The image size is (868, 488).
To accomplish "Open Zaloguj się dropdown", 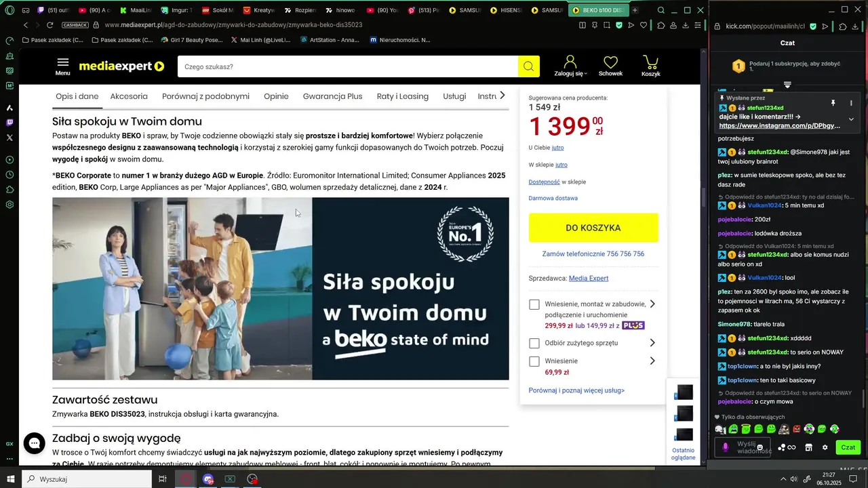I will tap(570, 66).
